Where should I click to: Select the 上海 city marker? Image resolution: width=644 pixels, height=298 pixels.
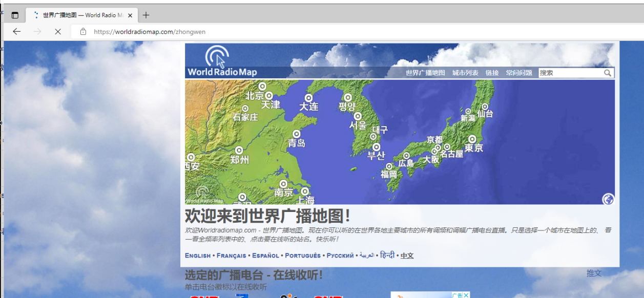[305, 191]
